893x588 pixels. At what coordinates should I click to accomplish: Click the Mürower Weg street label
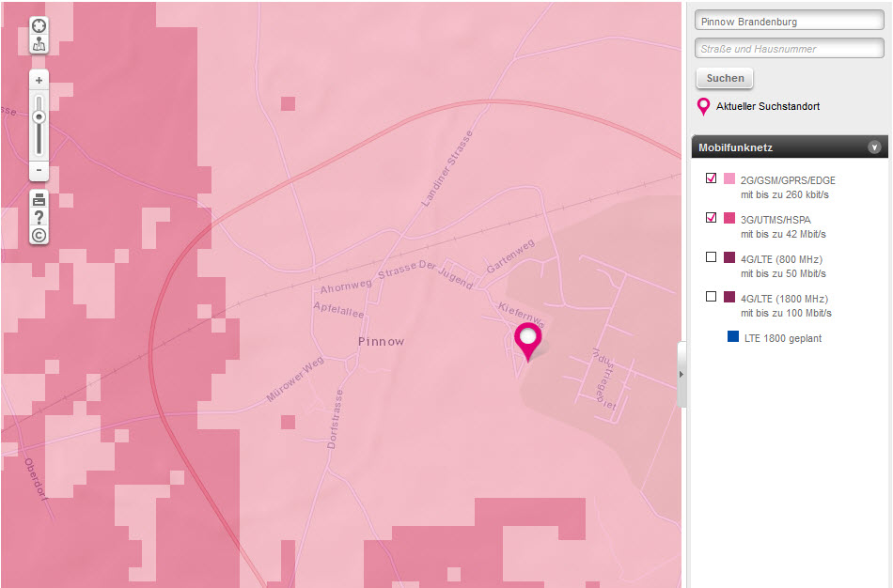tap(295, 379)
